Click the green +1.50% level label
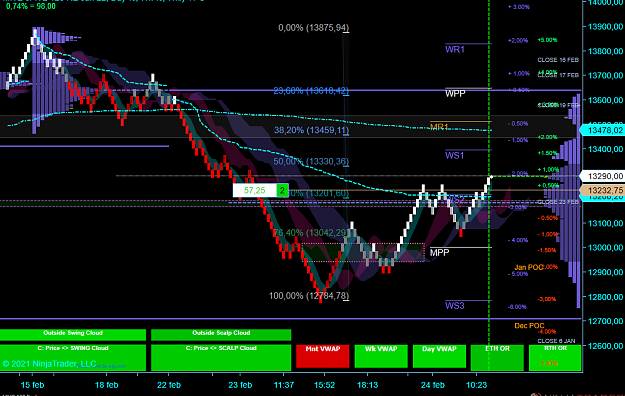 (547, 153)
